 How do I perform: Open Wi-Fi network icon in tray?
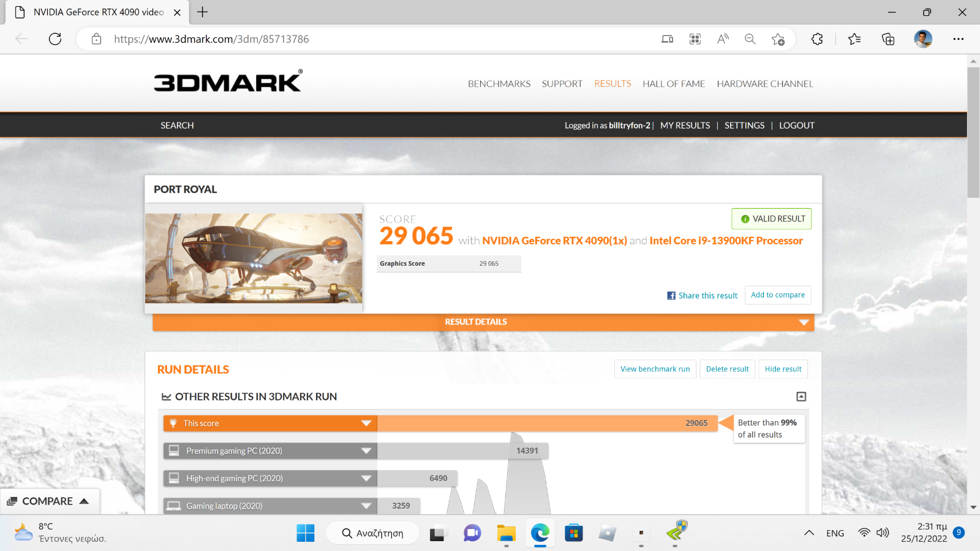click(x=864, y=533)
